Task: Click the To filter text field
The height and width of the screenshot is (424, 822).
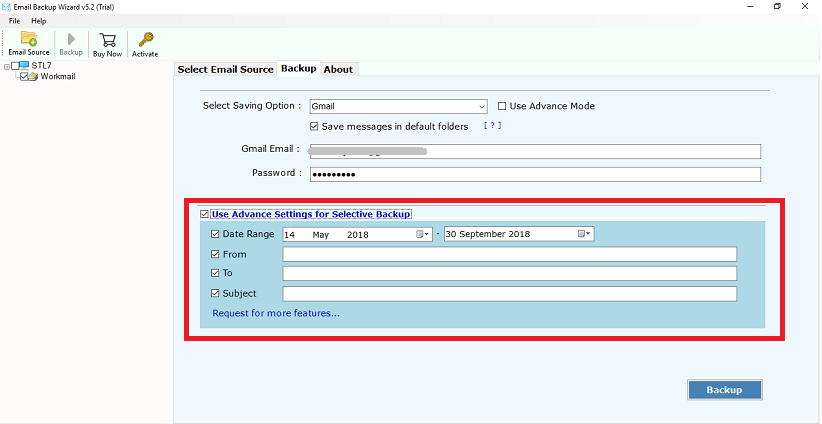Action: 510,274
